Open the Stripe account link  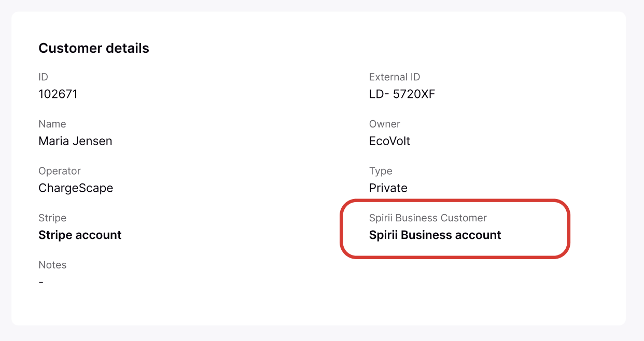click(80, 235)
